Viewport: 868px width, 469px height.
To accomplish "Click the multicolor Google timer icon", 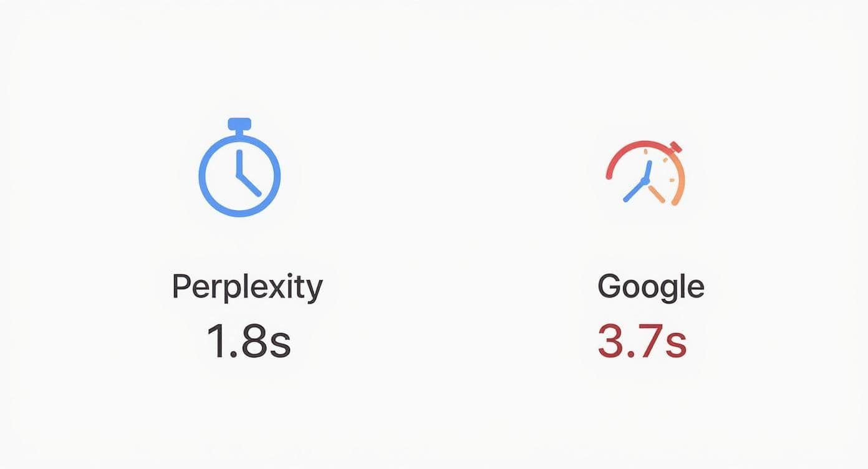I will (645, 173).
